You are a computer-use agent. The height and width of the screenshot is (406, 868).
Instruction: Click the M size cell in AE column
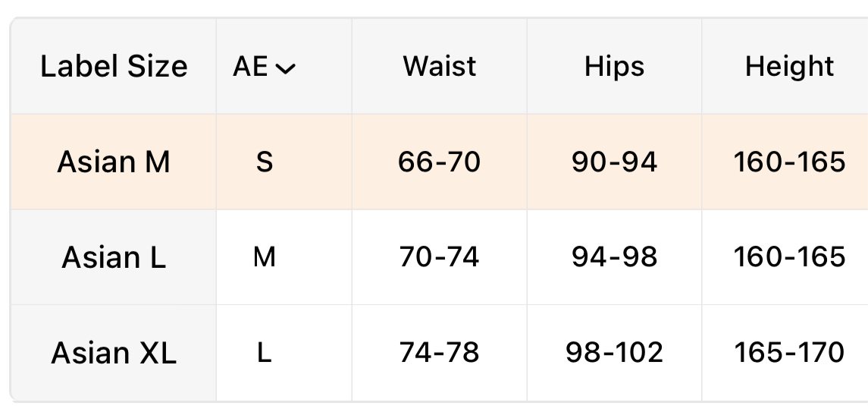pos(265,257)
